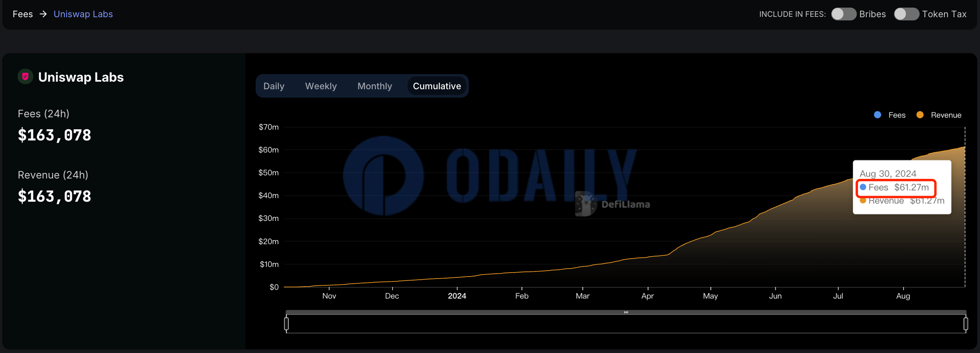Open the Uniswap Labs breadcrumb link
This screenshot has width=980, height=353.
click(83, 14)
